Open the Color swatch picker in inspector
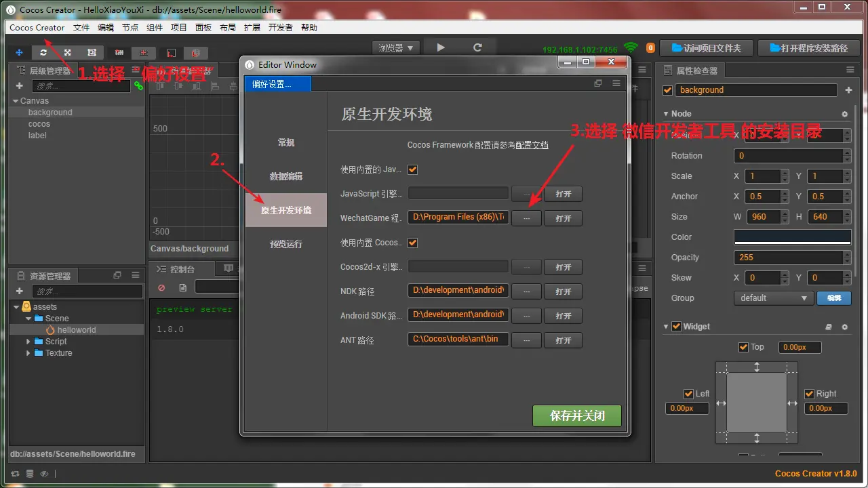 tap(792, 237)
